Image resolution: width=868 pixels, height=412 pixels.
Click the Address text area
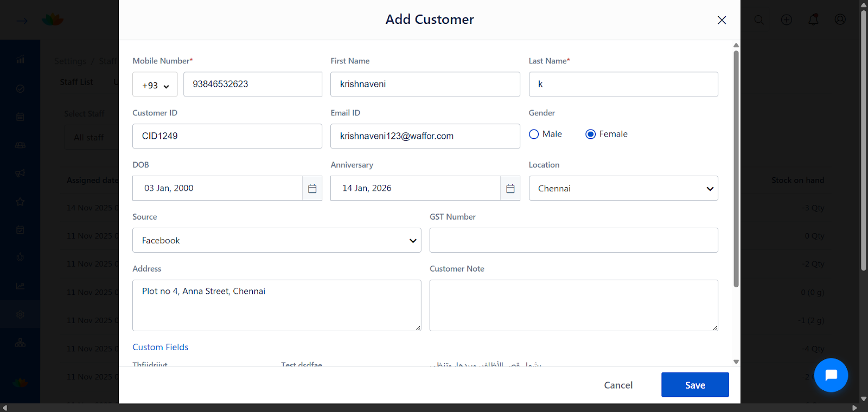[277, 305]
